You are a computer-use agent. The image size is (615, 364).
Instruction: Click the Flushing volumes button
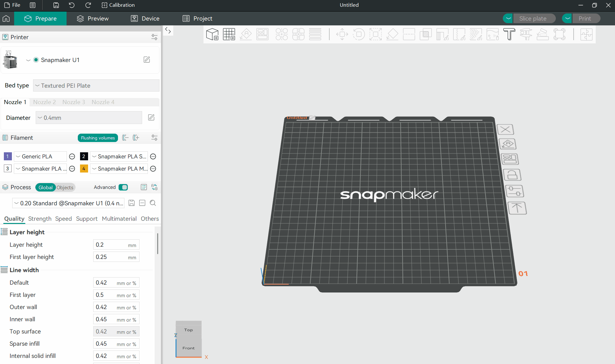pos(98,138)
